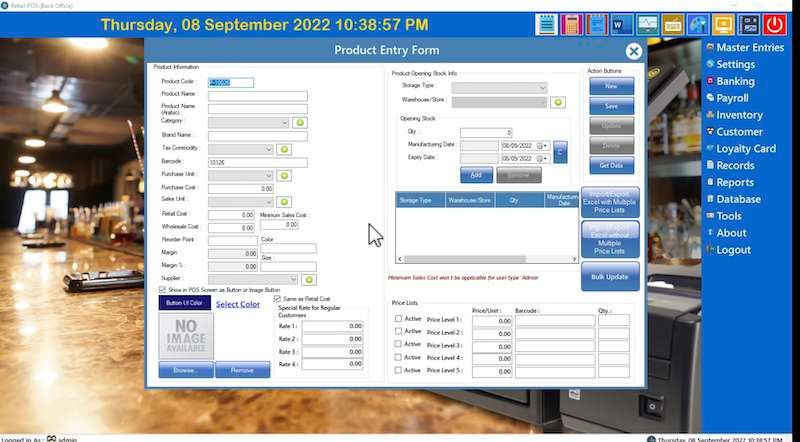Open the Reports menu in sidebar
800x442 pixels.
click(734, 183)
